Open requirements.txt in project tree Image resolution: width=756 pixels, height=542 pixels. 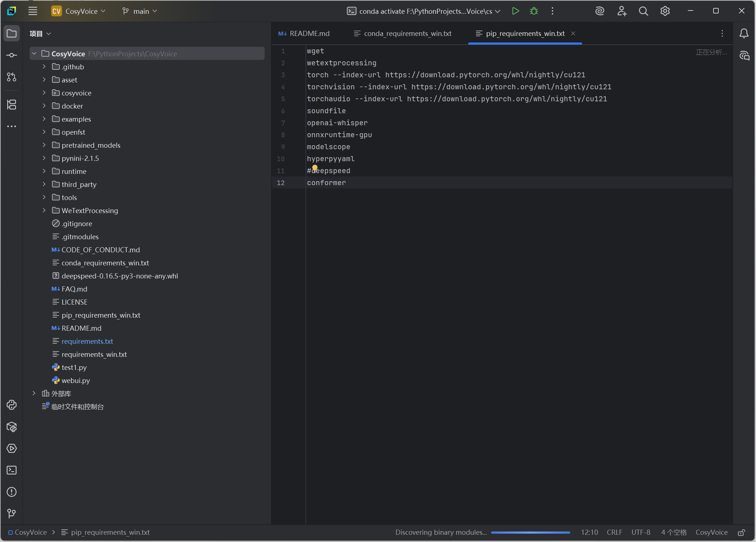pos(87,341)
